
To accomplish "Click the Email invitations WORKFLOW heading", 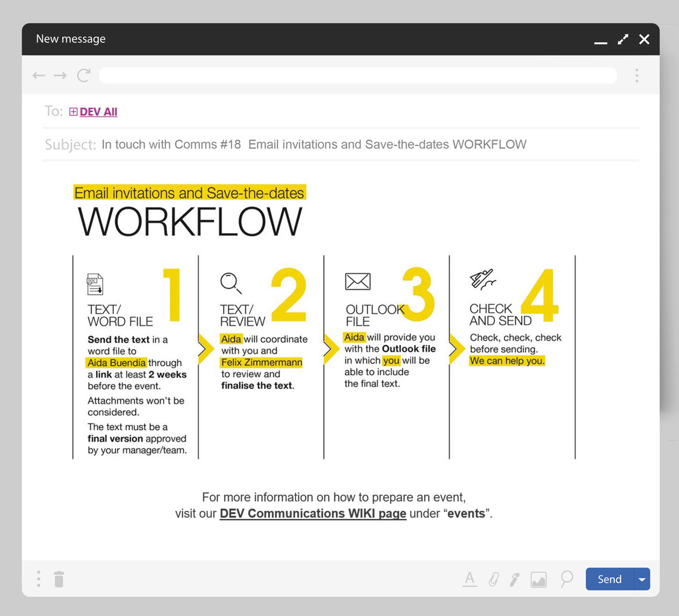I will click(189, 209).
